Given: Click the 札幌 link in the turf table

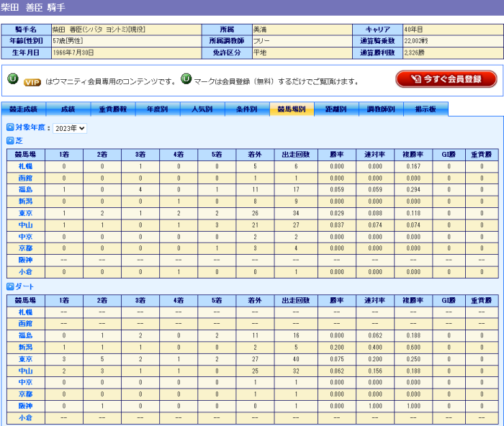Looking at the screenshot, I should pos(25,166).
